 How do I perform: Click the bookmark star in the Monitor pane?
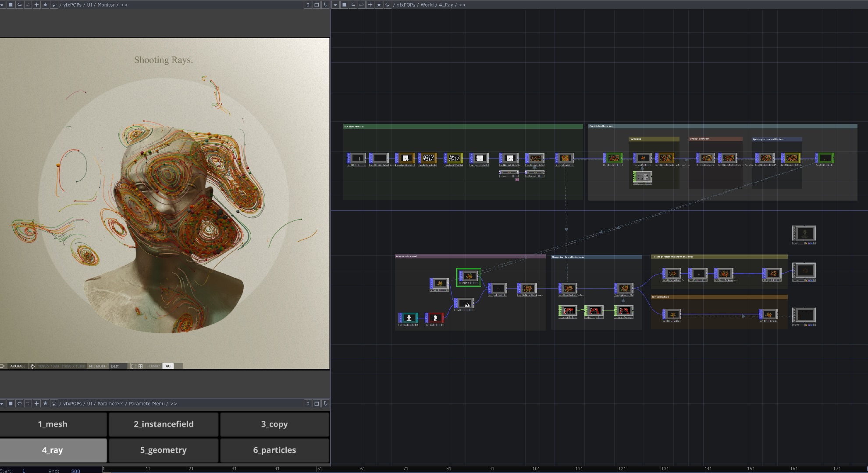click(x=45, y=5)
